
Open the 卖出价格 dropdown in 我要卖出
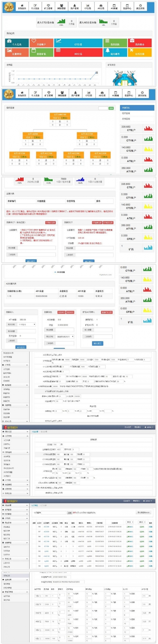[x=66, y=336]
